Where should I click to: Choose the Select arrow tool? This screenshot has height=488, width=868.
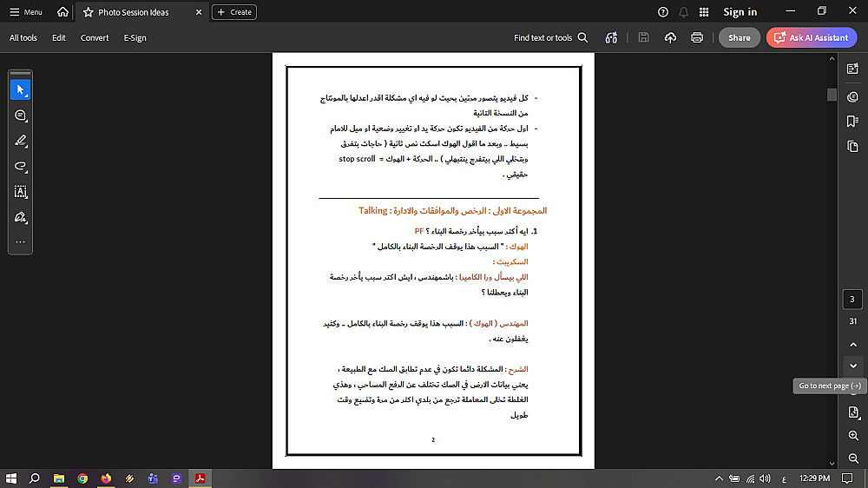tap(21, 89)
